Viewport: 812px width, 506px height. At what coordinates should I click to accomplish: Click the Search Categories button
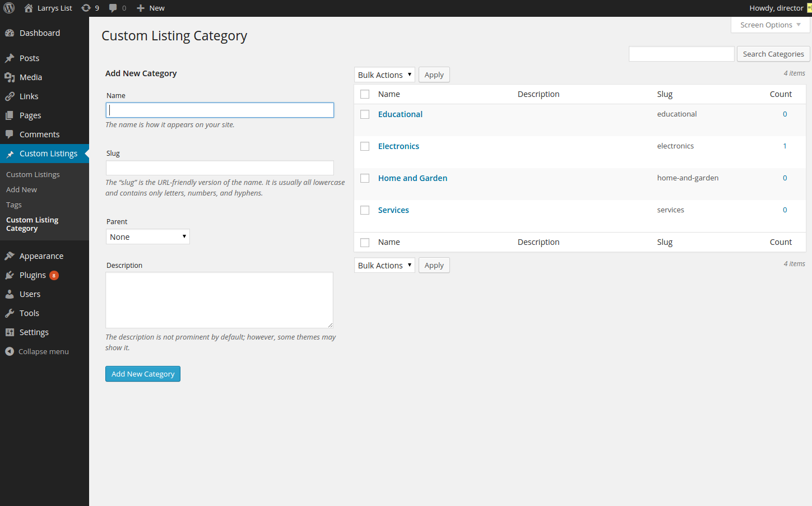773,54
